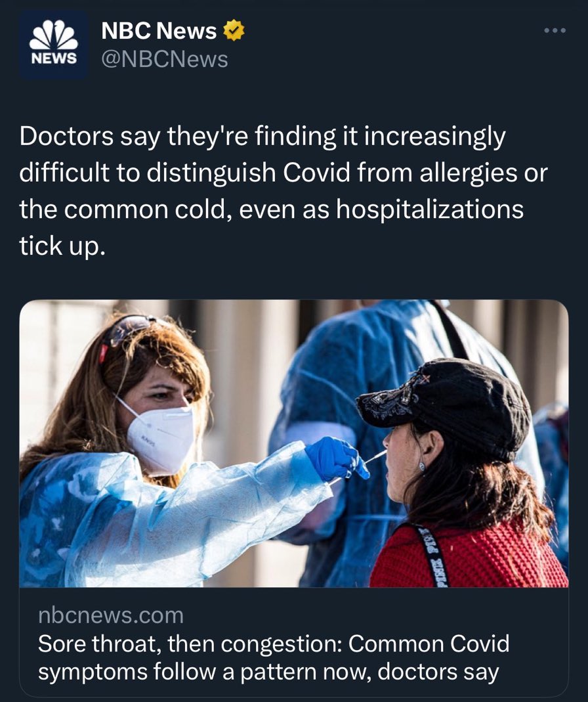Click the NBC News display name
Screen dimensions: 588x702
click(x=159, y=30)
